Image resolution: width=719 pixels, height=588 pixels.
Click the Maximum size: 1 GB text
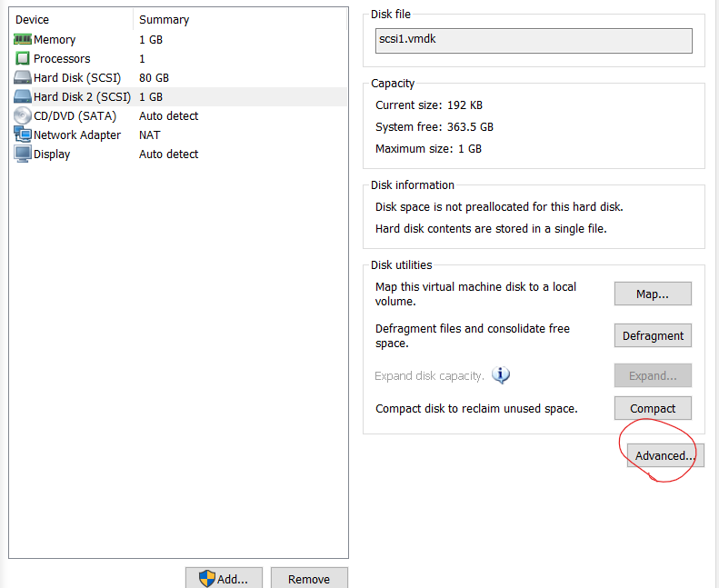tap(428, 149)
